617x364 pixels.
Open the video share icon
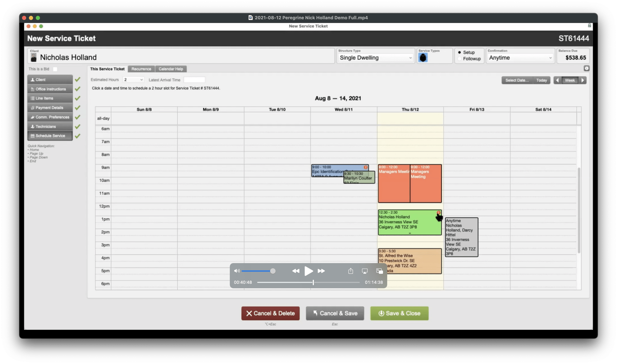(x=351, y=271)
